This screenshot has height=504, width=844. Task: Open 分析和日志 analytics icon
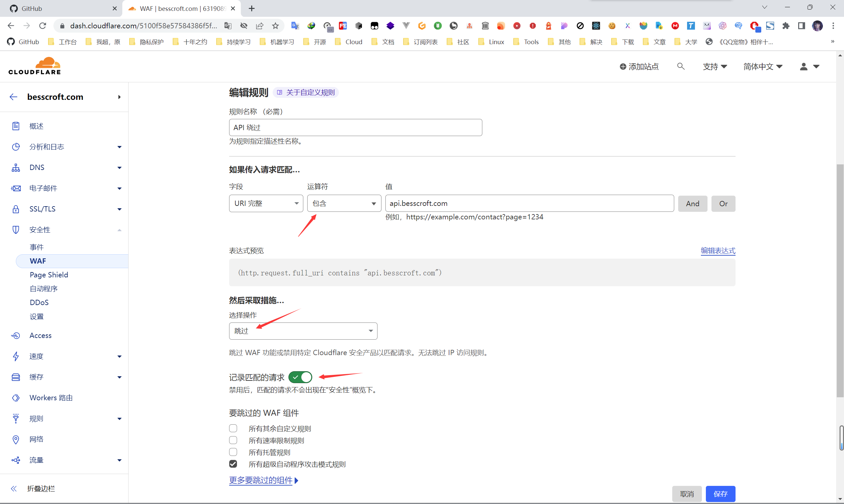[15, 147]
